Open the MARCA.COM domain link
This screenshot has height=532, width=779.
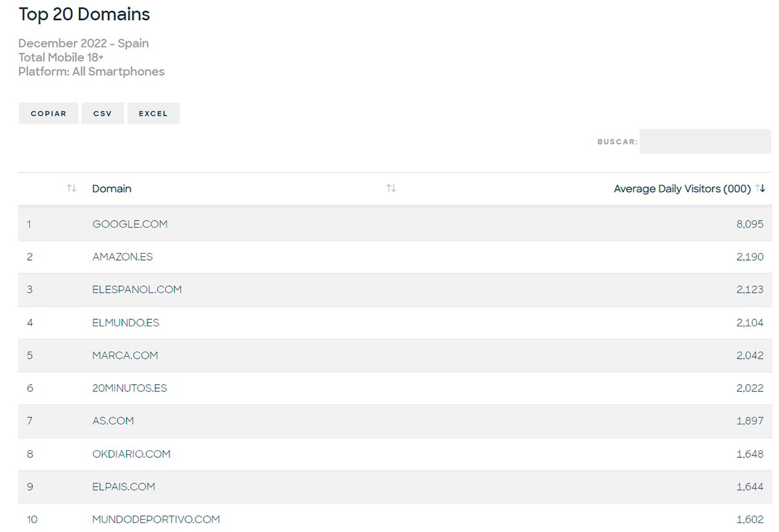tap(125, 356)
